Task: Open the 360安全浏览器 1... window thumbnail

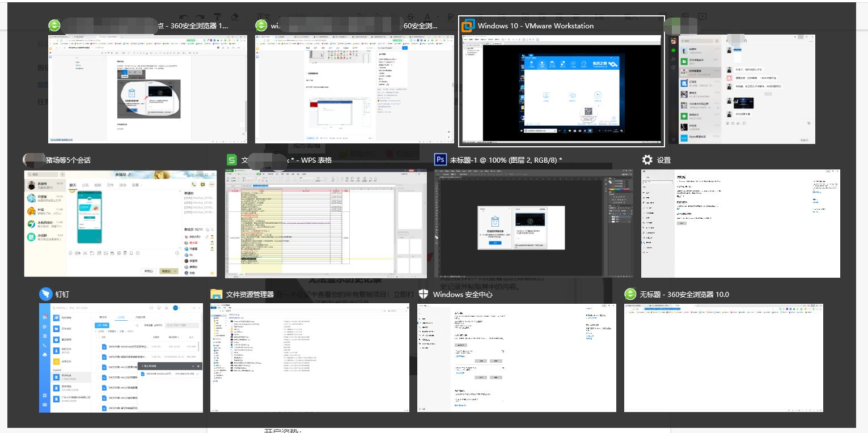Action: [x=147, y=88]
